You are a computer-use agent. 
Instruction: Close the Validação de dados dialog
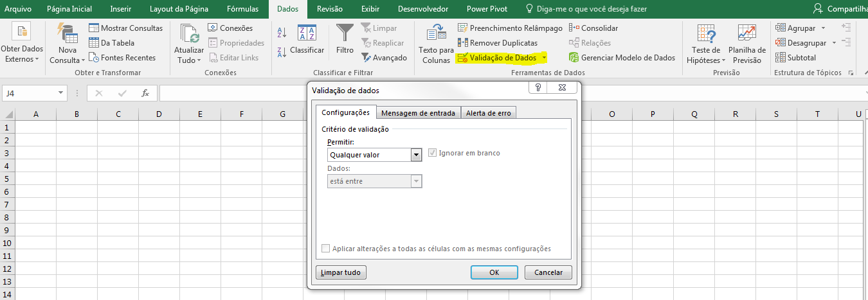[563, 88]
